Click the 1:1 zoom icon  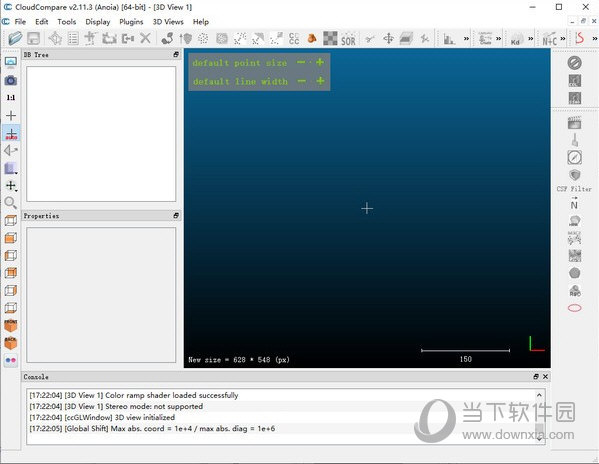(11, 98)
